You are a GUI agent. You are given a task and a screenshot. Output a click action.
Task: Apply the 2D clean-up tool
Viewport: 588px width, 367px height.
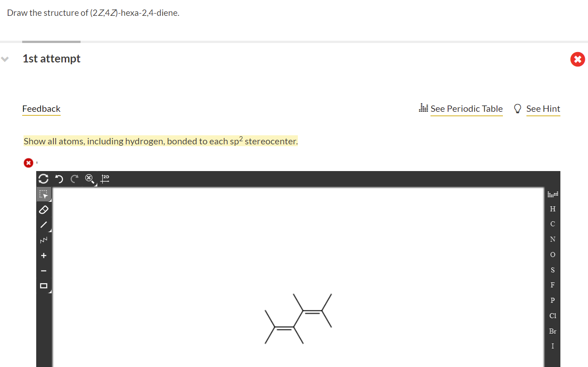pyautogui.click(x=105, y=178)
